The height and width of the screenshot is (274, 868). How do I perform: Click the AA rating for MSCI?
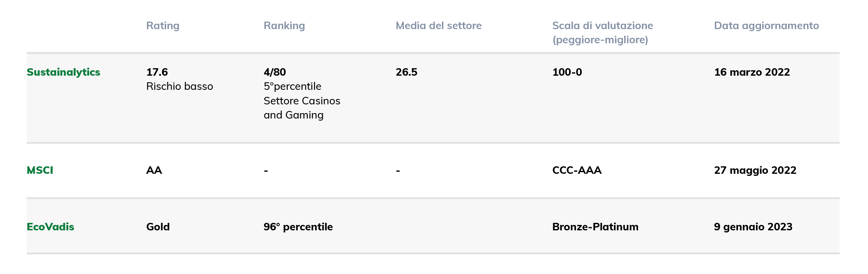[x=154, y=170]
